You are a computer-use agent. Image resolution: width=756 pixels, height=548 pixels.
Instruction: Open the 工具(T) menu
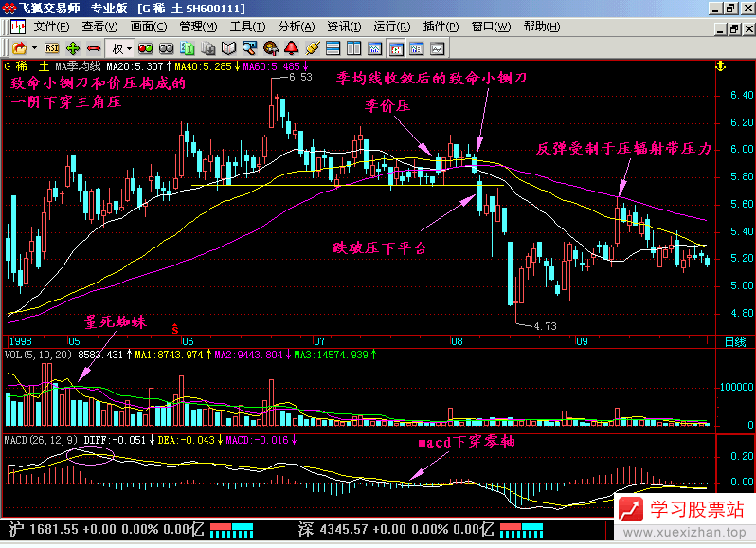pyautogui.click(x=247, y=27)
